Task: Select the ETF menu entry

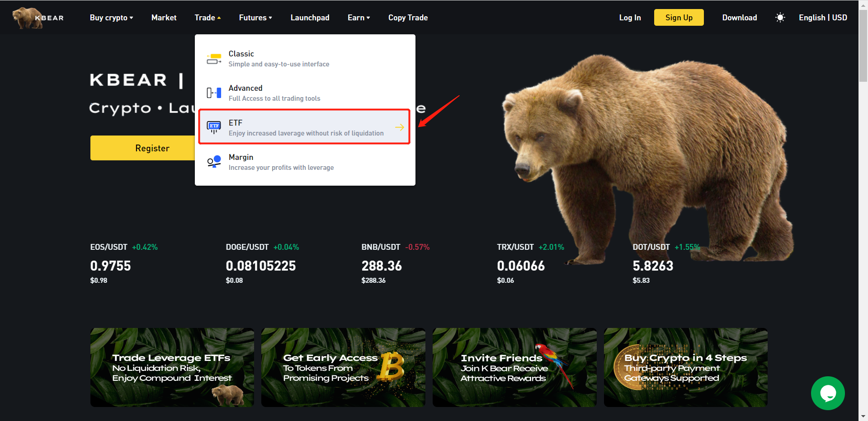Action: pos(304,127)
